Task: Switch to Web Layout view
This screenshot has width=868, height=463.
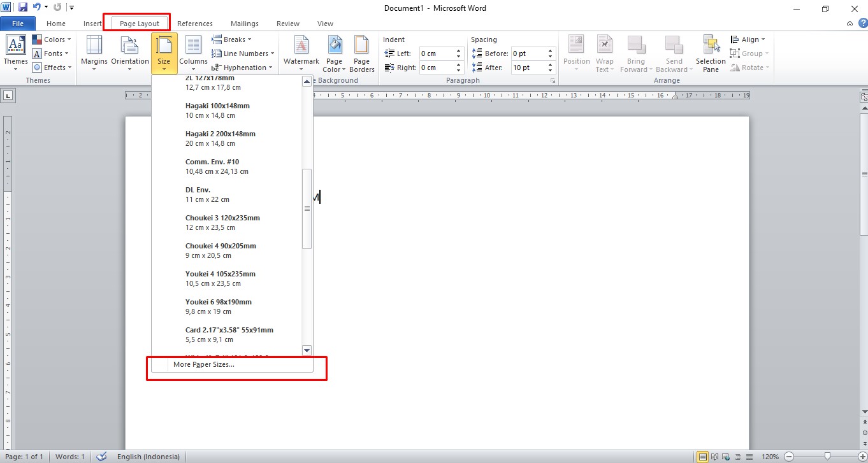Action: click(726, 457)
